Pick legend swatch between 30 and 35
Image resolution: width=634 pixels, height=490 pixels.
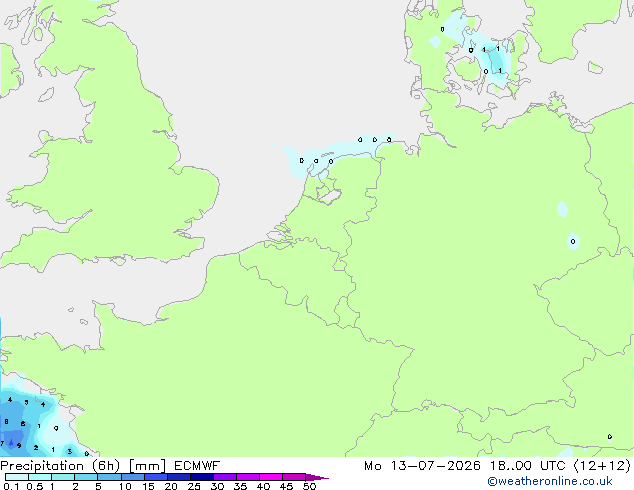[225, 477]
